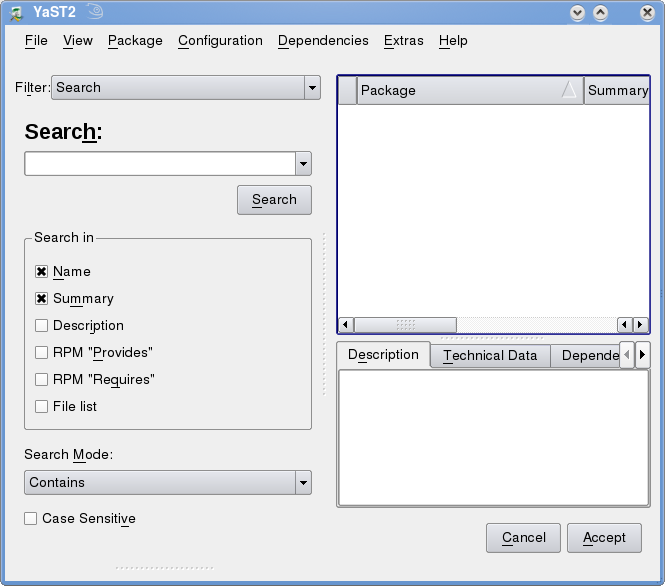The width and height of the screenshot is (665, 586).
Task: Minimize the YaST2 window
Action: tap(577, 13)
